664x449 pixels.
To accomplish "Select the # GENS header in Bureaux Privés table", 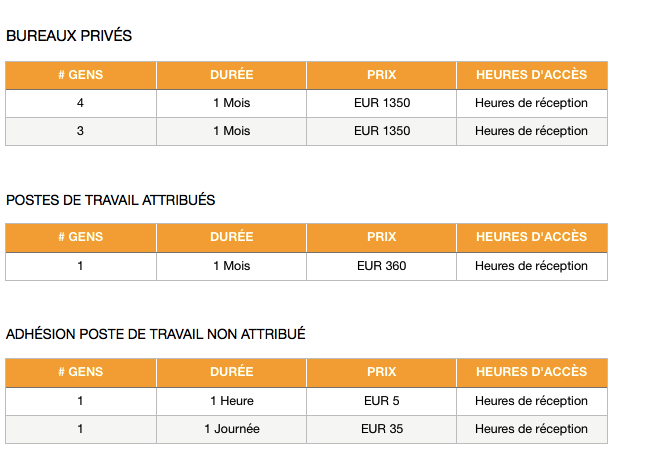I will 80,75.
